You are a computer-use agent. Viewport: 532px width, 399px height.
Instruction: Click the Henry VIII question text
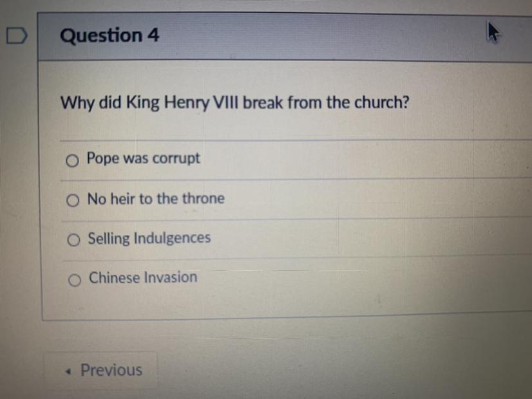(x=234, y=103)
